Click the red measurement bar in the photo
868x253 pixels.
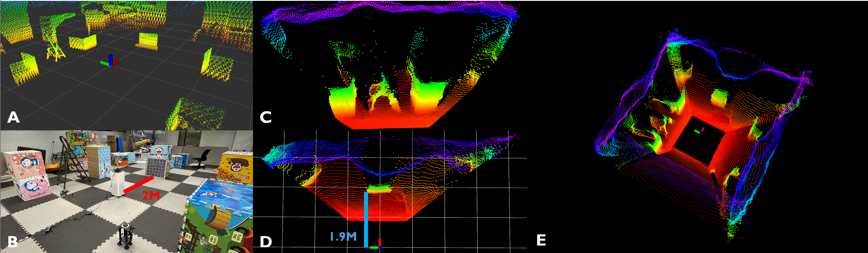tap(139, 185)
